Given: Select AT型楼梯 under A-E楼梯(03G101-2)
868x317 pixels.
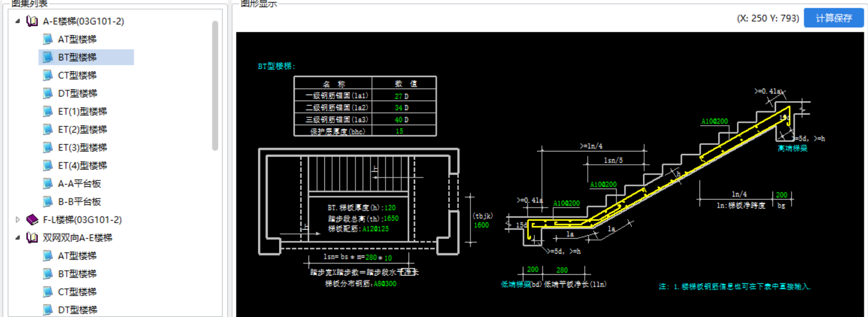Looking at the screenshot, I should (77, 39).
